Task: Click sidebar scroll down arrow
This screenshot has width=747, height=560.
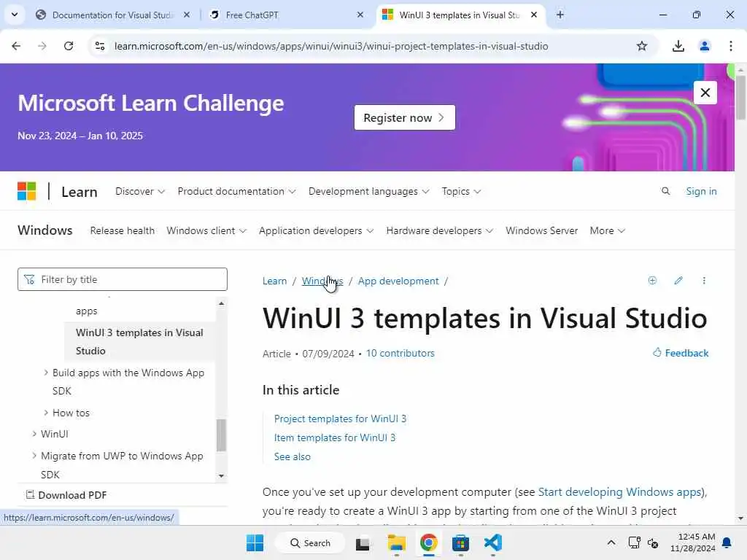Action: click(x=221, y=475)
